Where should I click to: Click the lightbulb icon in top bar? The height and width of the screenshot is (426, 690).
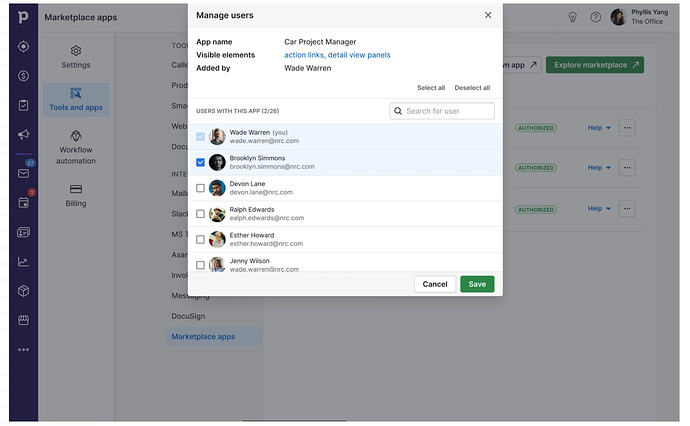click(573, 17)
